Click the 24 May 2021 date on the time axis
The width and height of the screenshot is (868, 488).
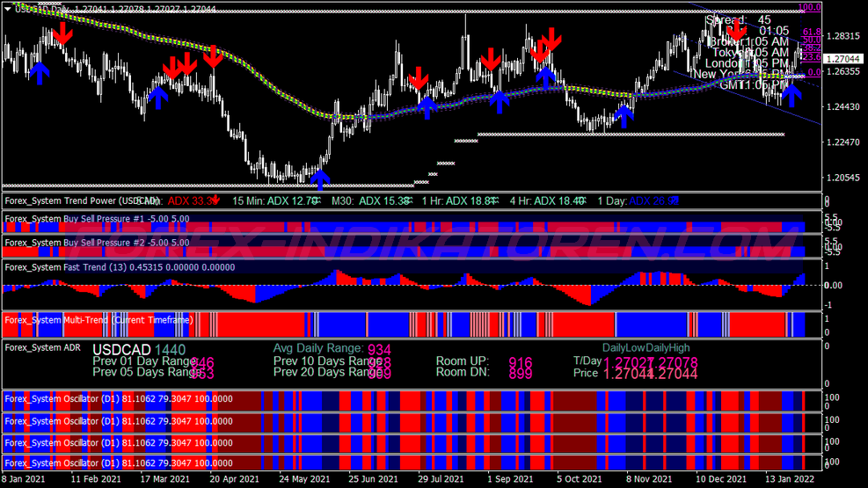pos(304,478)
